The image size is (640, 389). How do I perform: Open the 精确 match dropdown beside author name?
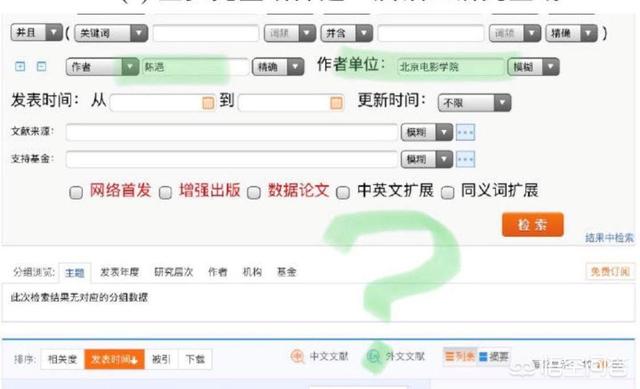click(x=278, y=67)
